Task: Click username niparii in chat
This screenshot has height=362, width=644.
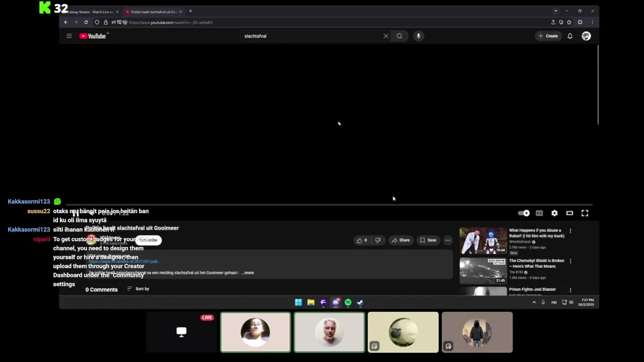Action: coord(42,239)
